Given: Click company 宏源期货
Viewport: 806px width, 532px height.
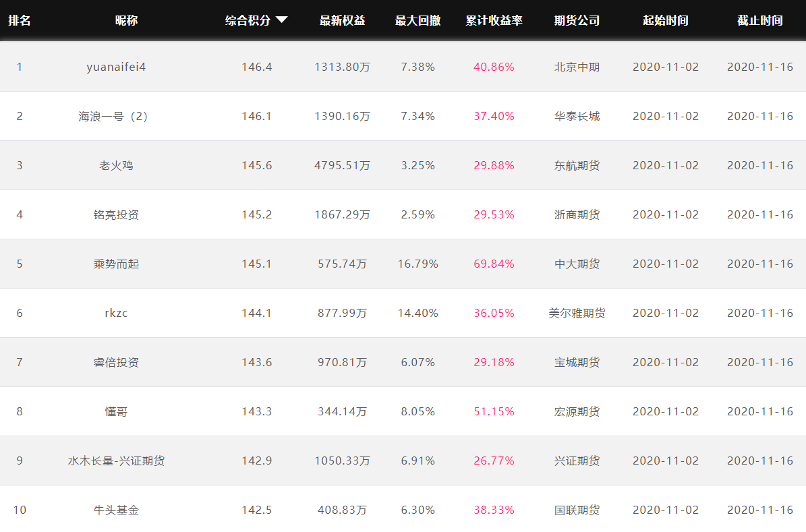Looking at the screenshot, I should [x=577, y=412].
